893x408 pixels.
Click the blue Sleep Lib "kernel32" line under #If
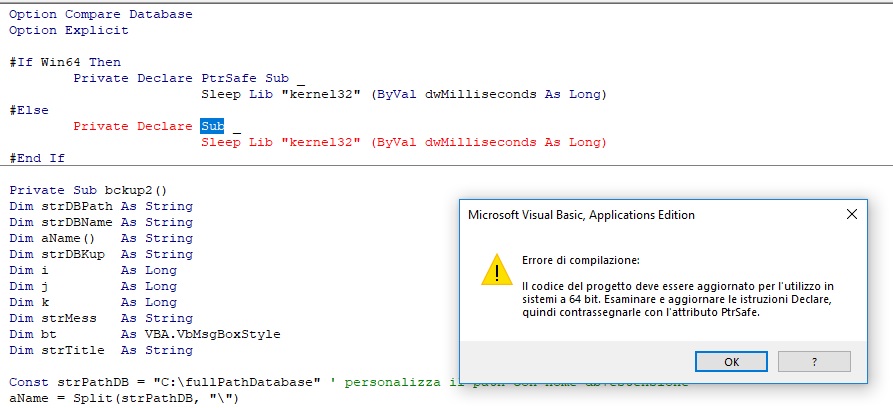click(404, 94)
